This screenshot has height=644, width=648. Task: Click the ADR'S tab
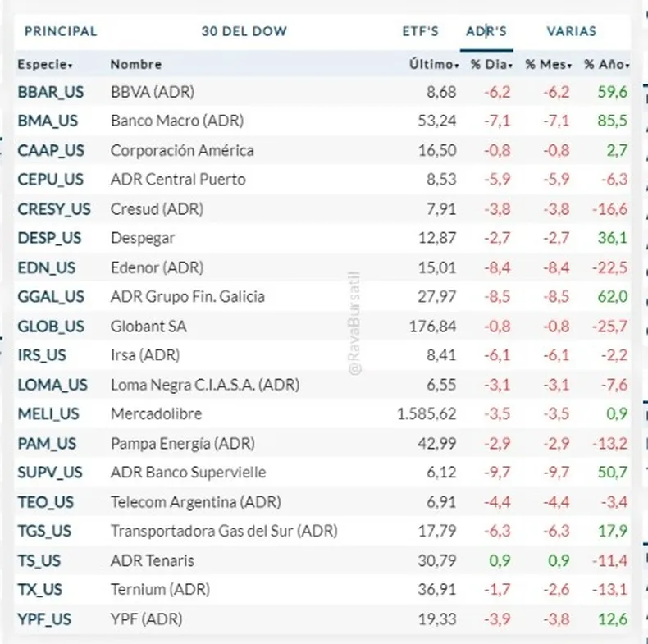487,32
